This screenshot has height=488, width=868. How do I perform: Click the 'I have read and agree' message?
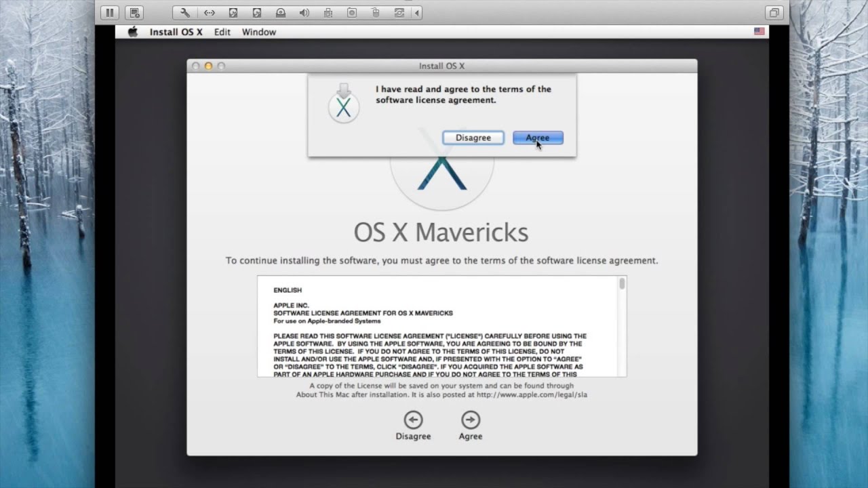(x=463, y=94)
